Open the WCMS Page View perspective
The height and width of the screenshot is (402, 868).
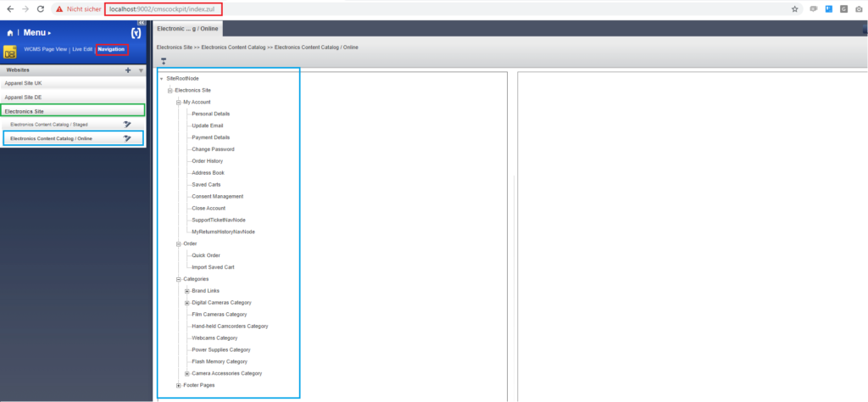[x=45, y=49]
